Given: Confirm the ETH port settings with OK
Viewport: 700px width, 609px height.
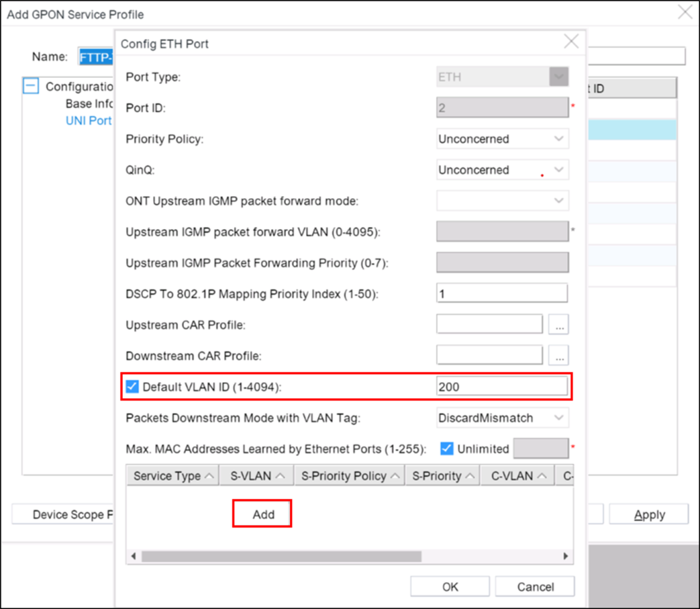Looking at the screenshot, I should click(x=449, y=586).
